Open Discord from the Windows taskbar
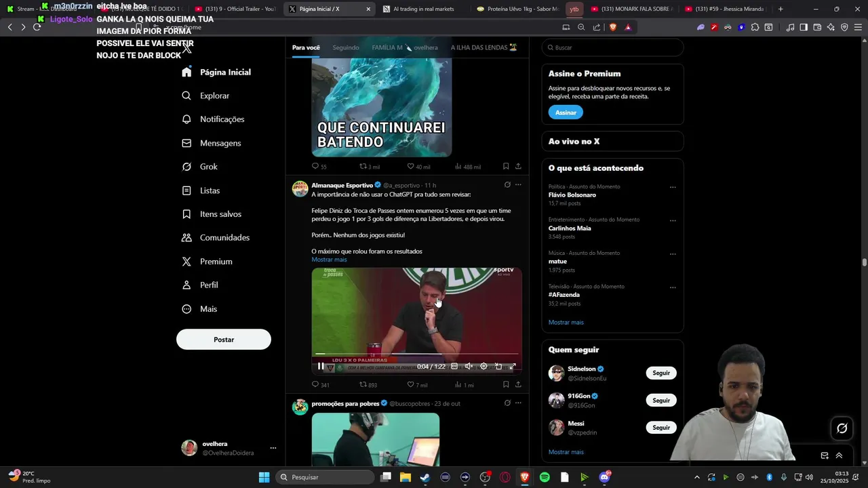Viewport: 868px width, 488px height. pyautogui.click(x=604, y=477)
